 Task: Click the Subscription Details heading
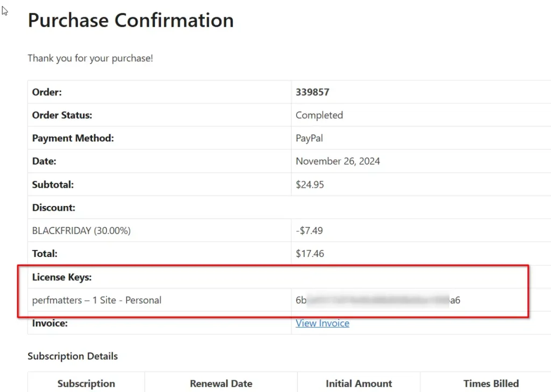coord(73,356)
